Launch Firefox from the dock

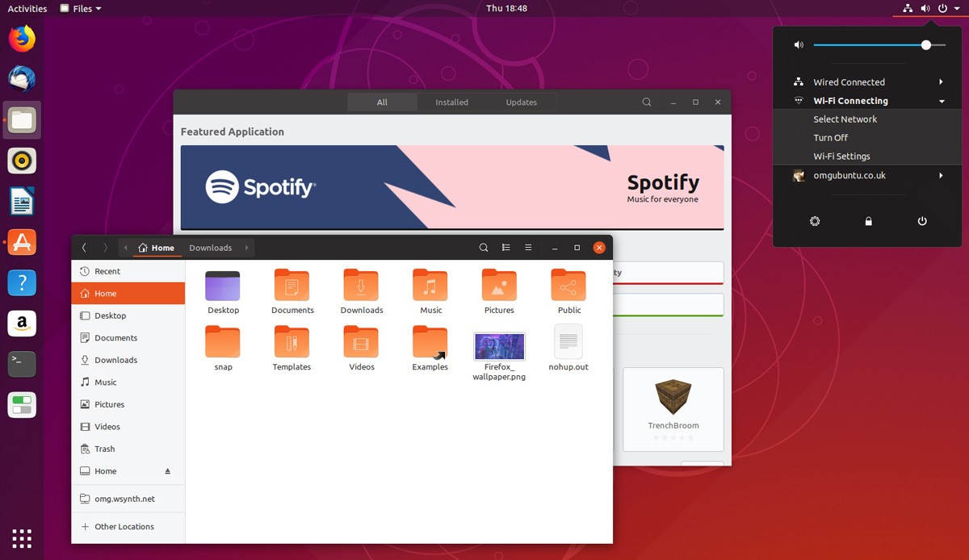click(22, 38)
